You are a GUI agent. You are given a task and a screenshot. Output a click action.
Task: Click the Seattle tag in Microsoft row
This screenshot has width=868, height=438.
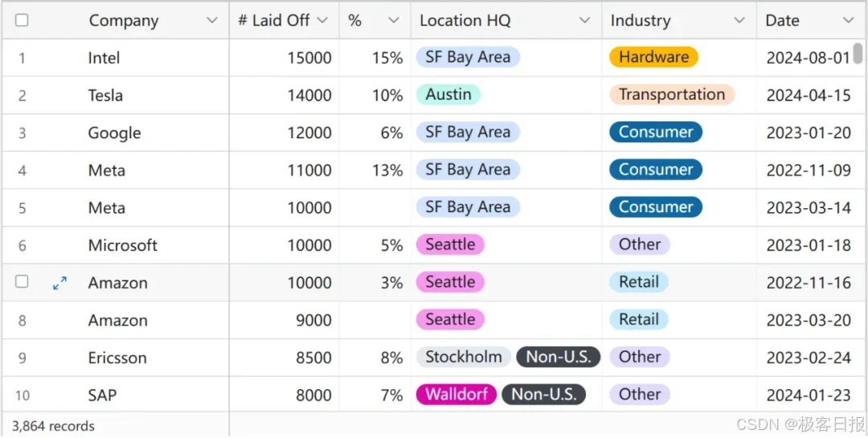tap(450, 244)
